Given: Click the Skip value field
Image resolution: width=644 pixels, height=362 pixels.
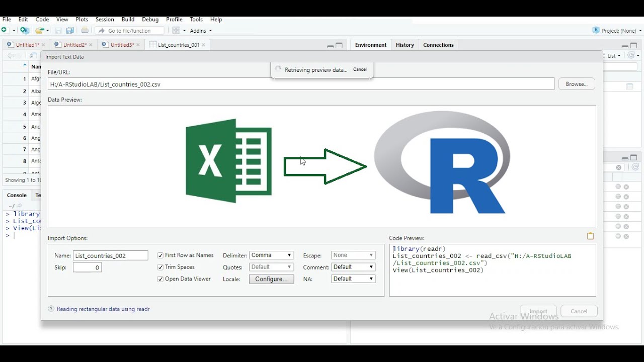Looking at the screenshot, I should pos(87,267).
